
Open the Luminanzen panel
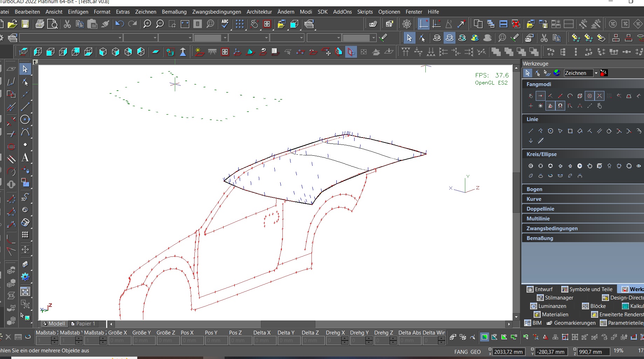[548, 306]
